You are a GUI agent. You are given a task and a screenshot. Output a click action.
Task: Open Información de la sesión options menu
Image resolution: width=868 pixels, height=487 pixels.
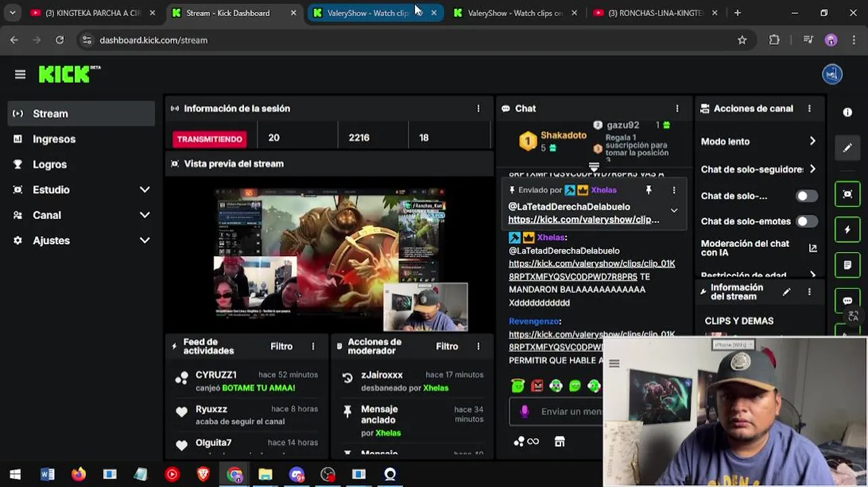tap(479, 108)
